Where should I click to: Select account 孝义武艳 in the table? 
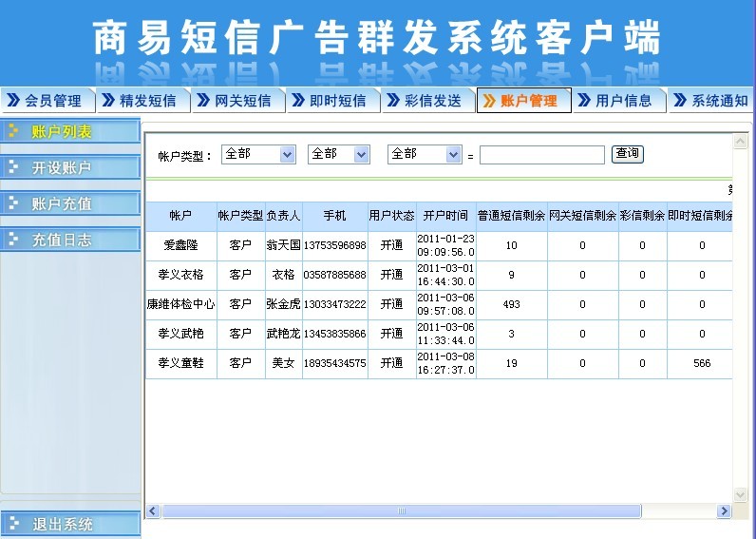tap(180, 334)
